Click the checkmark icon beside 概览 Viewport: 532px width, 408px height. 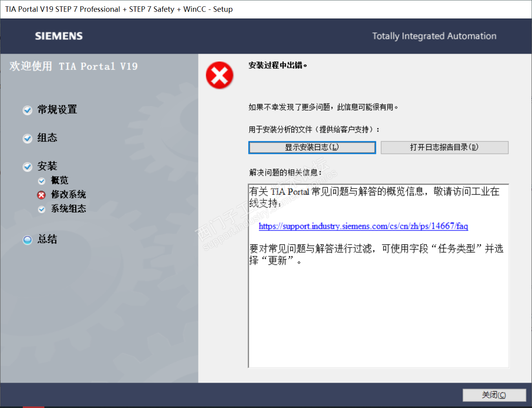(x=42, y=181)
